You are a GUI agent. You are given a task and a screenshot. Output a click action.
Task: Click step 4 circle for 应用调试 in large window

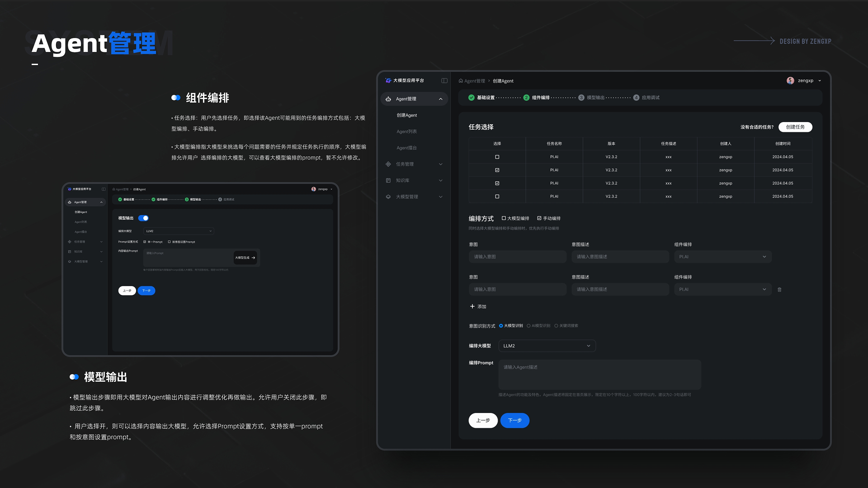coord(636,98)
